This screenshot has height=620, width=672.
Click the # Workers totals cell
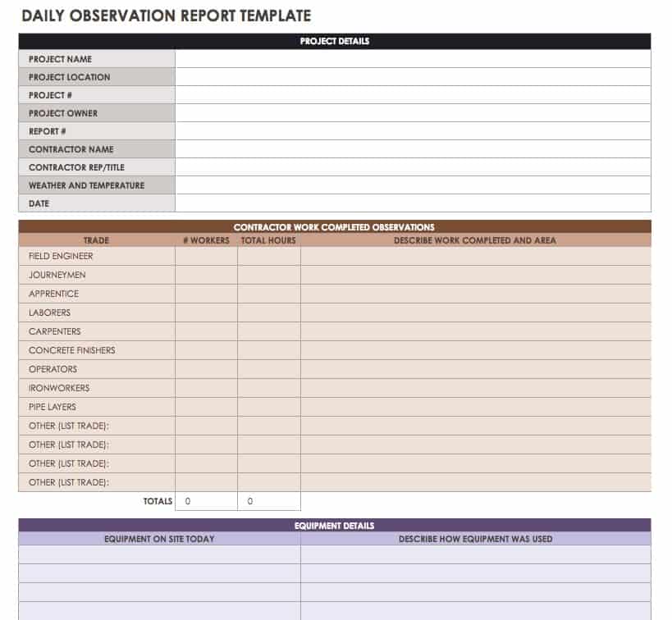pyautogui.click(x=206, y=501)
